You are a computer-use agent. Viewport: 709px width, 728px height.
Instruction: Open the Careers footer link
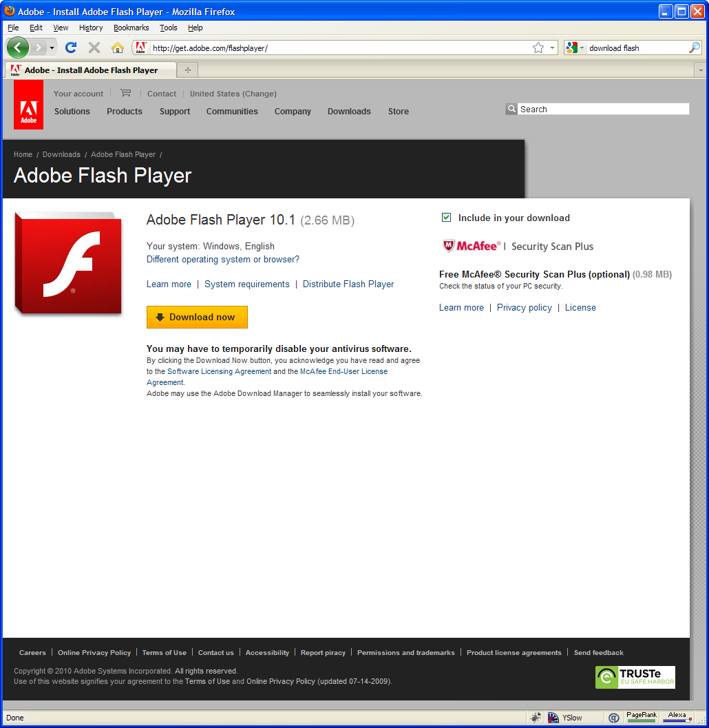(x=32, y=652)
